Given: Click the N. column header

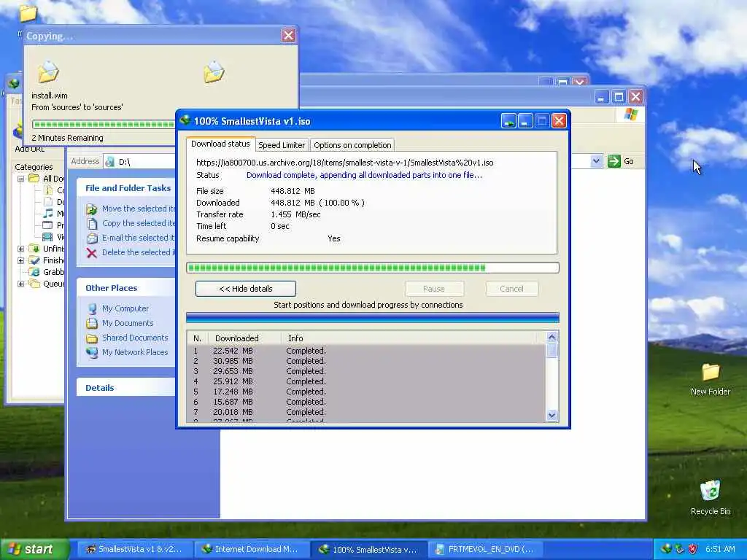Looking at the screenshot, I should [197, 338].
